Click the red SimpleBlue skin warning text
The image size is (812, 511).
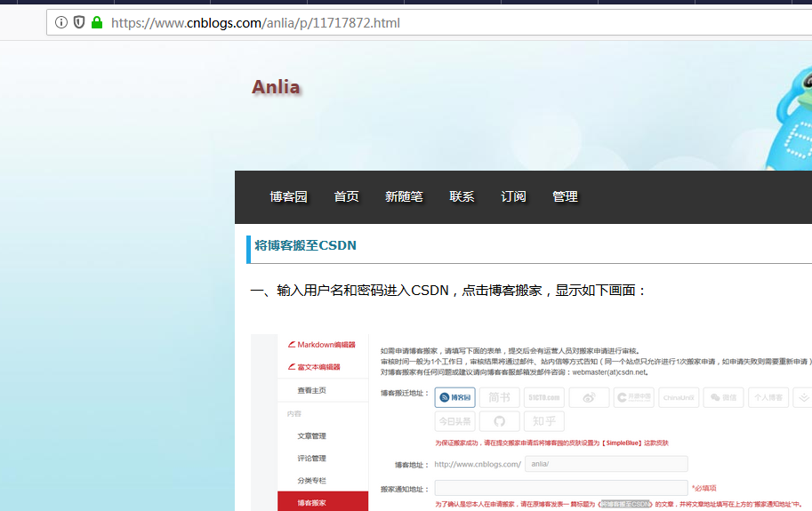[551, 443]
